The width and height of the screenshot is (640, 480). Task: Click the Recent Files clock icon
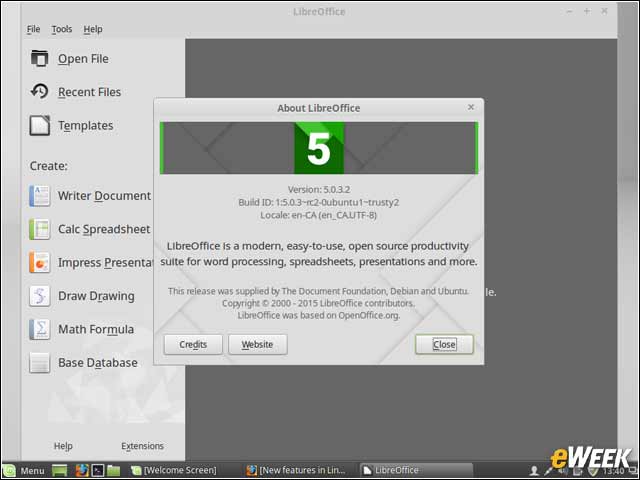(x=40, y=91)
